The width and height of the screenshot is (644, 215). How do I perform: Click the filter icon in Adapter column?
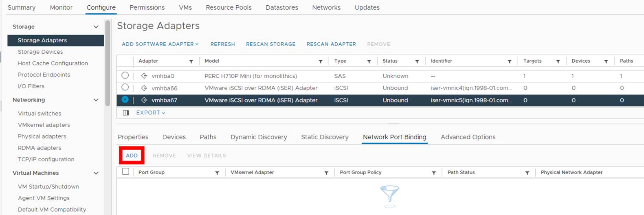pos(191,61)
